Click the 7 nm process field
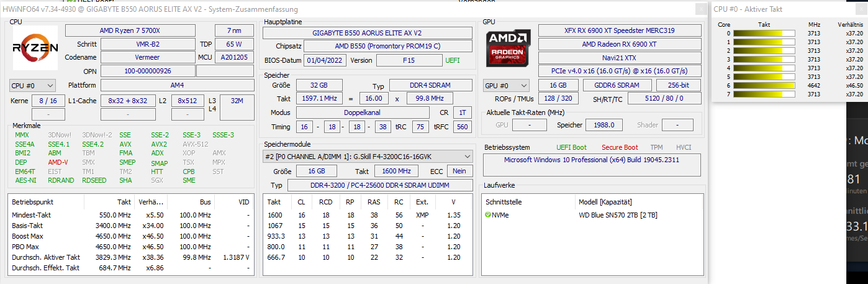Screen dimensions: 868x284 234,30
